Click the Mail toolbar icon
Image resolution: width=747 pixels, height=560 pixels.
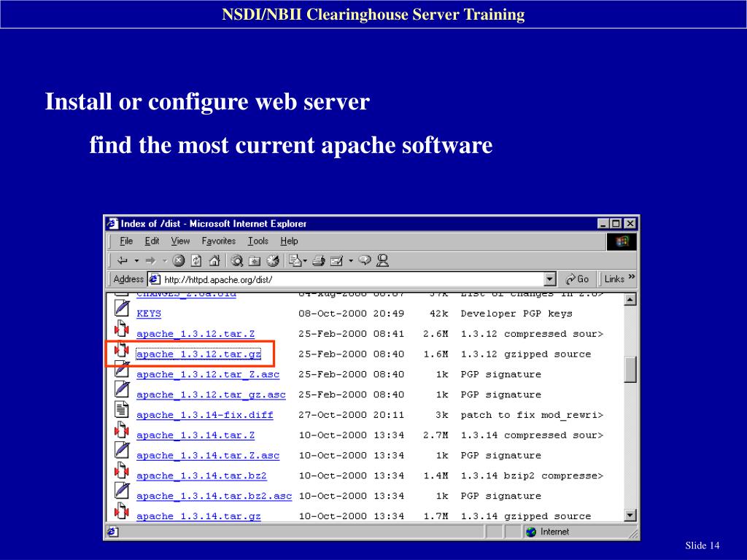click(x=295, y=260)
